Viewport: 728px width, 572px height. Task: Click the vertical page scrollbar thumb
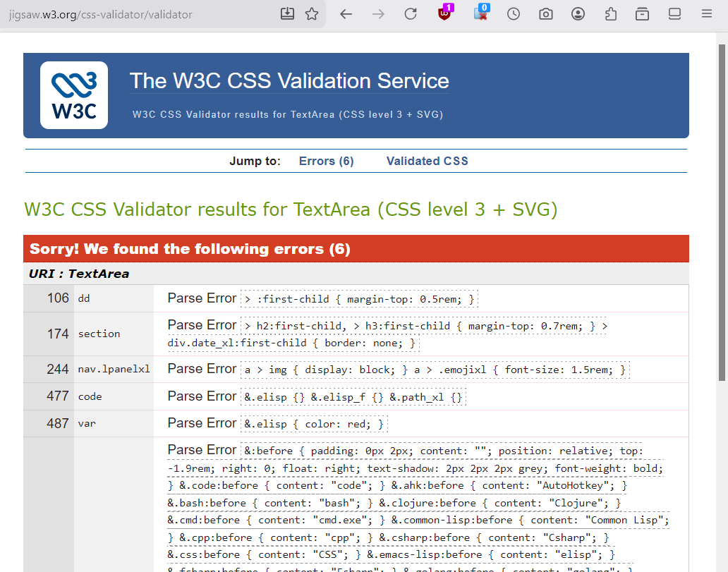coord(722,212)
